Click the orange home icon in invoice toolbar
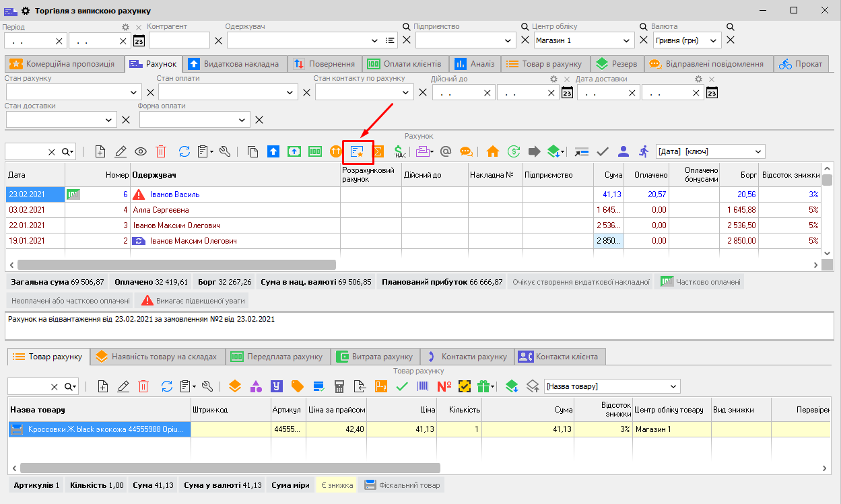This screenshot has height=504, width=841. tap(493, 151)
